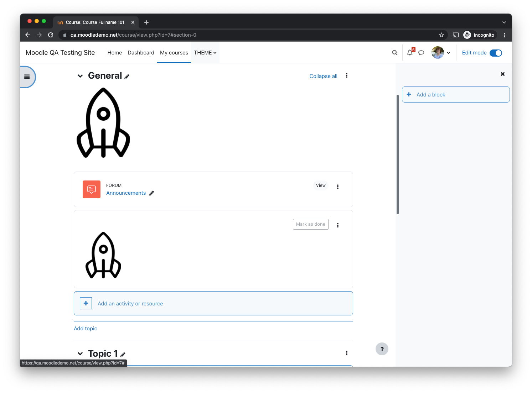Open the site search magnifier
This screenshot has width=532, height=393.
click(395, 53)
